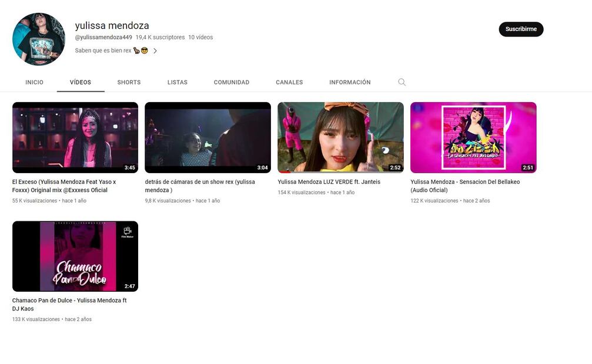Open the yulissa mendoza channel avatar
The image size is (592, 364).
click(39, 39)
